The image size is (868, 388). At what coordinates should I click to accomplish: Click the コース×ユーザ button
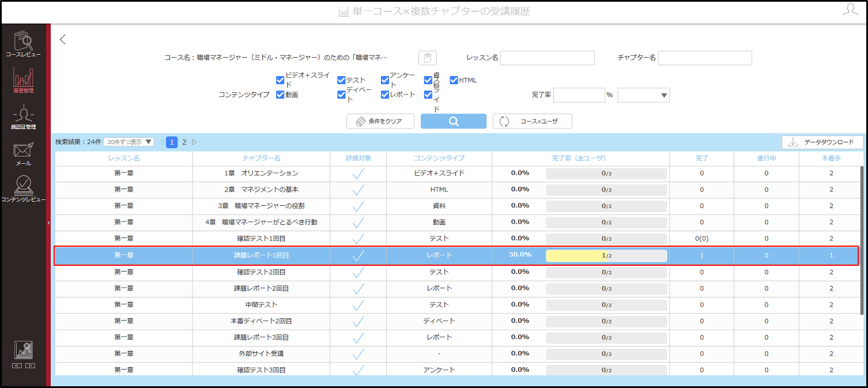pyautogui.click(x=532, y=121)
